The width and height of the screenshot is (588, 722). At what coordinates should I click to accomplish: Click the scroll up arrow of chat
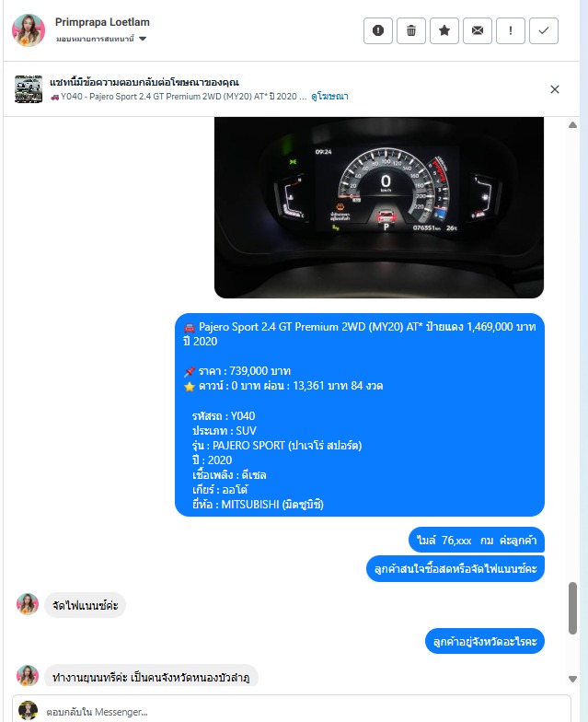[572, 125]
